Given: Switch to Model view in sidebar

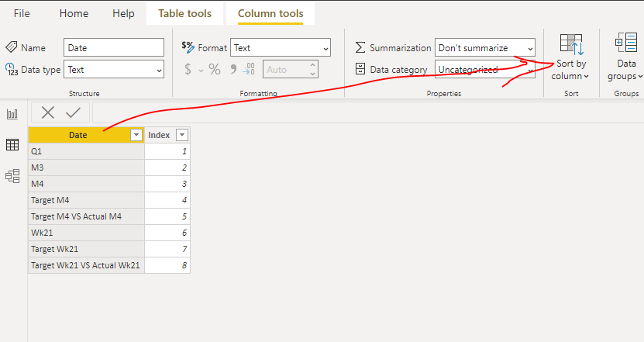Looking at the screenshot, I should pyautogui.click(x=12, y=176).
